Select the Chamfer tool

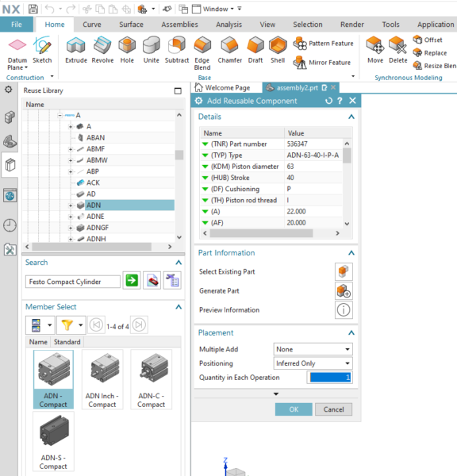pos(230,50)
